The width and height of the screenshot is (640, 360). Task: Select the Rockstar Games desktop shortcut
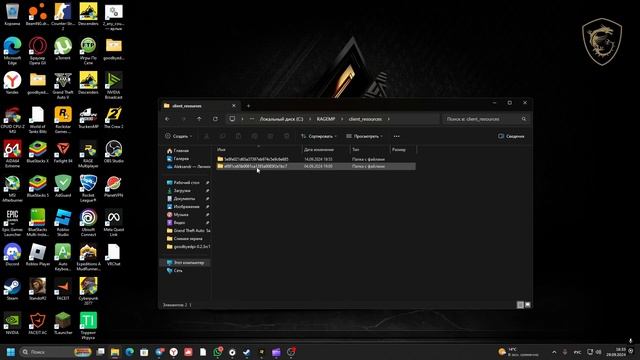coord(63,120)
